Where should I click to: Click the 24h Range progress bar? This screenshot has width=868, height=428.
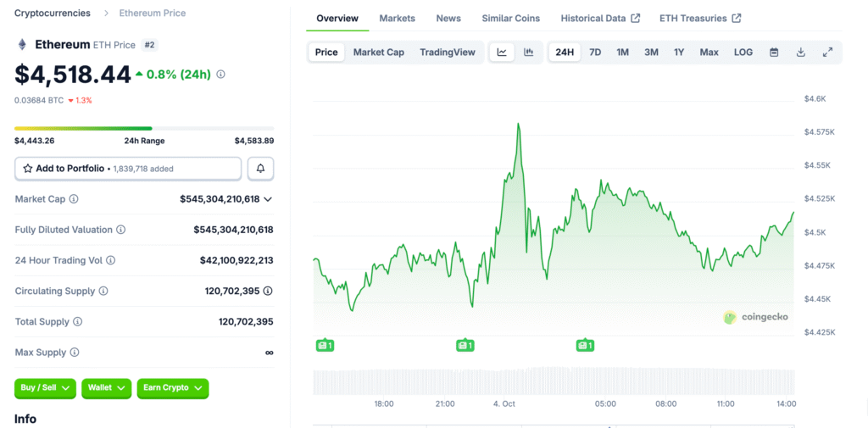[144, 128]
